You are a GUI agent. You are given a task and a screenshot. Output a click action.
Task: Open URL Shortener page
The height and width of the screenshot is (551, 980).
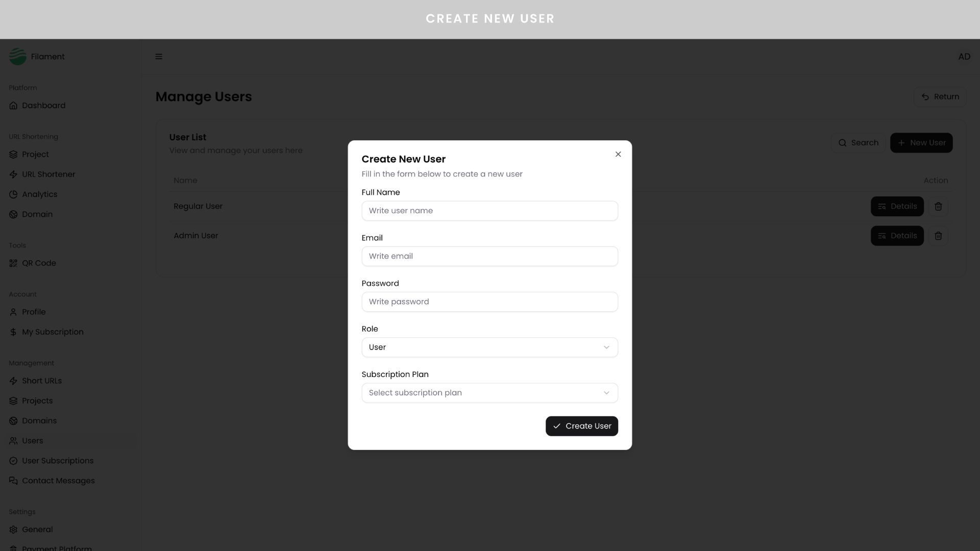(x=48, y=174)
